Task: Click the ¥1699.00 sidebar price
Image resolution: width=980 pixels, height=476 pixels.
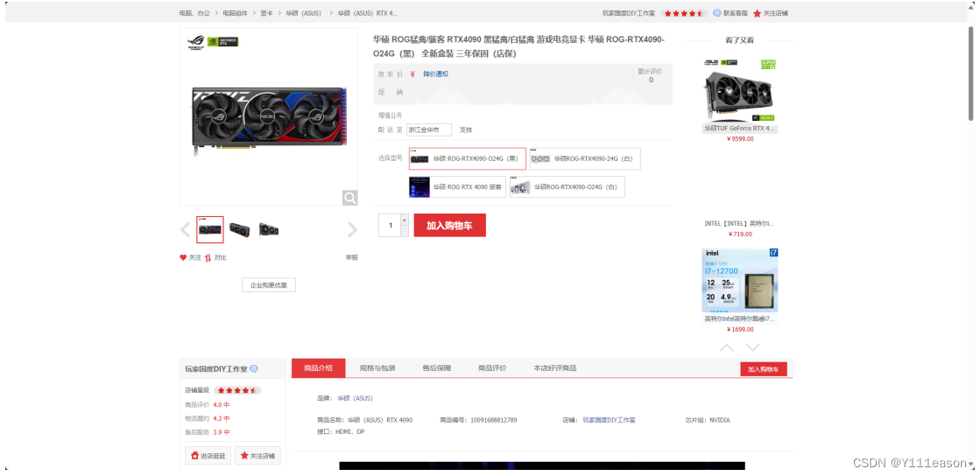Action: pyautogui.click(x=740, y=329)
